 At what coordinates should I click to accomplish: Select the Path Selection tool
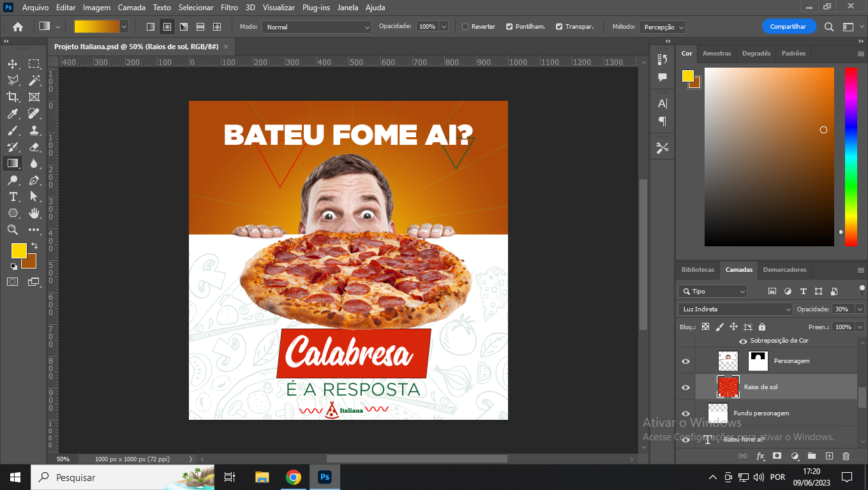pyautogui.click(x=34, y=197)
